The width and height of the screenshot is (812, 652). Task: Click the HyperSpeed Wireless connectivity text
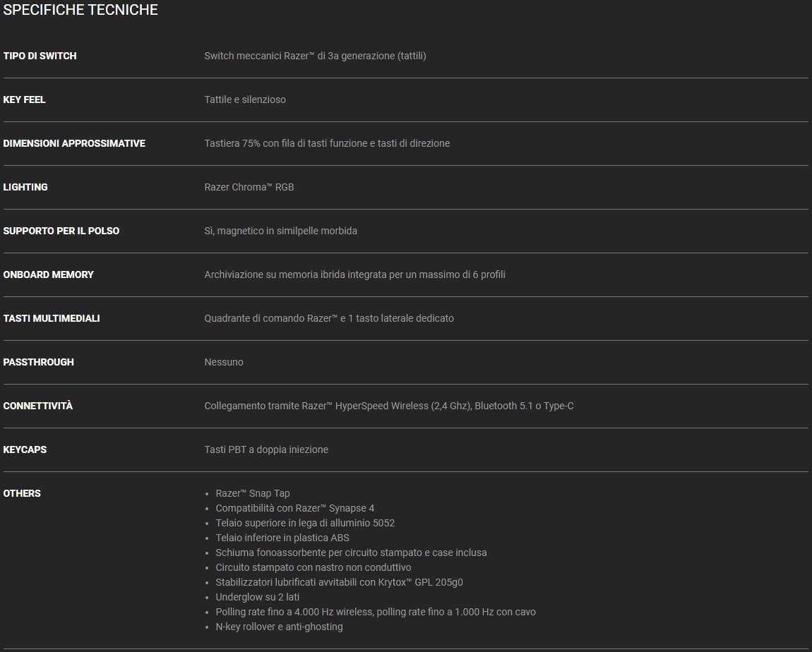[x=388, y=406]
